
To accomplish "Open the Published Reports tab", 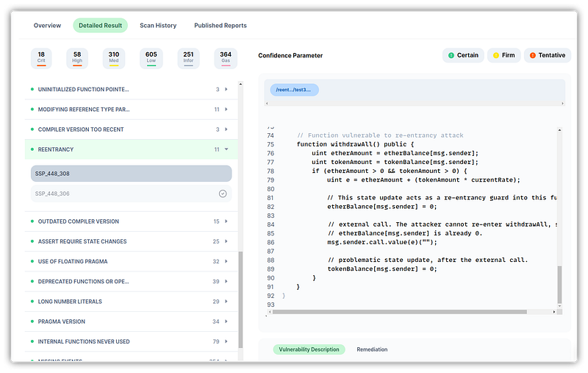I will [220, 26].
